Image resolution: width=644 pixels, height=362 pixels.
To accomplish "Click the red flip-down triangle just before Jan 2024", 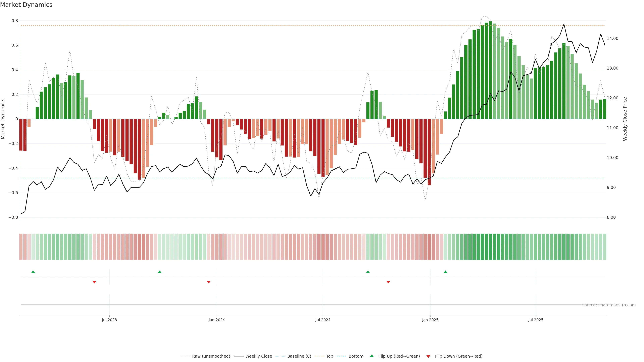I will [209, 282].
